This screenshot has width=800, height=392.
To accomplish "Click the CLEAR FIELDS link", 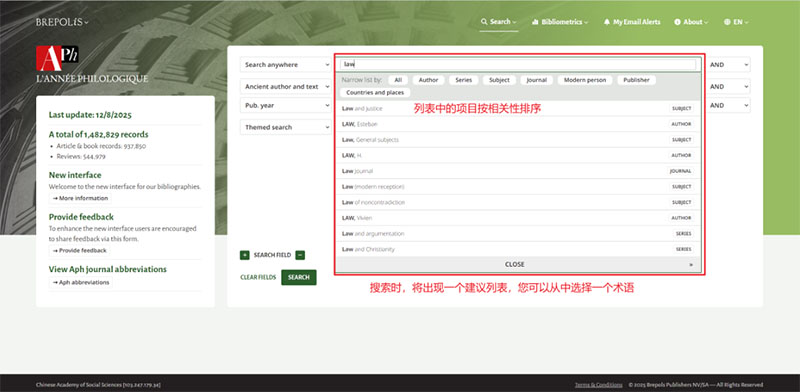I will pyautogui.click(x=258, y=277).
